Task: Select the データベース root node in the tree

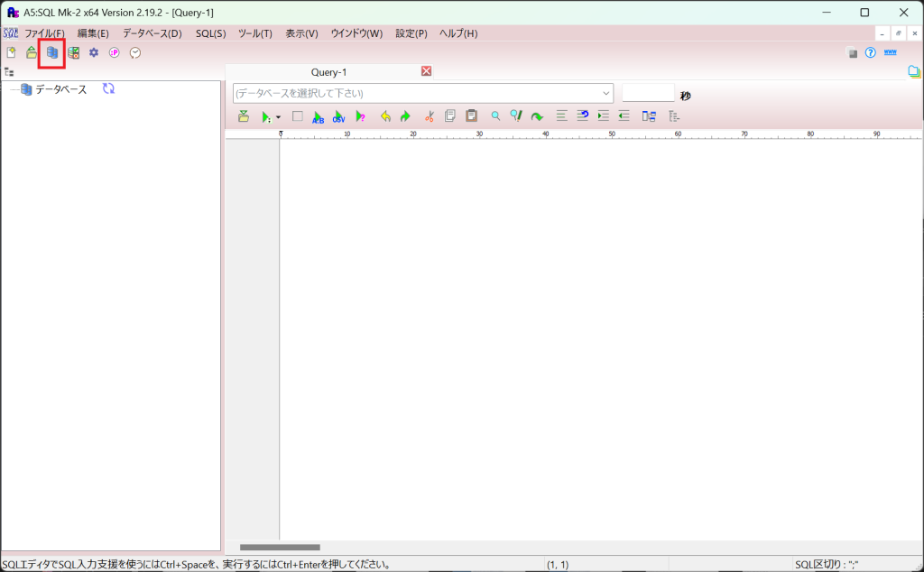Action: (x=60, y=89)
